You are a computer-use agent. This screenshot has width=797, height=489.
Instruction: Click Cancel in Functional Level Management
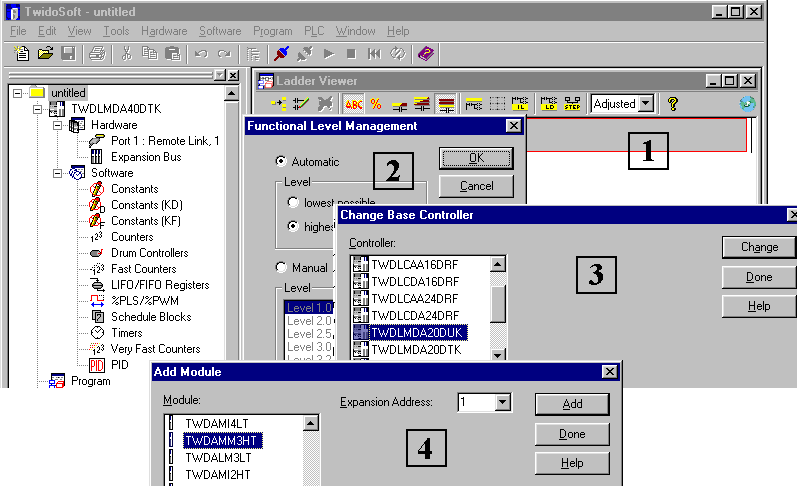coord(476,186)
